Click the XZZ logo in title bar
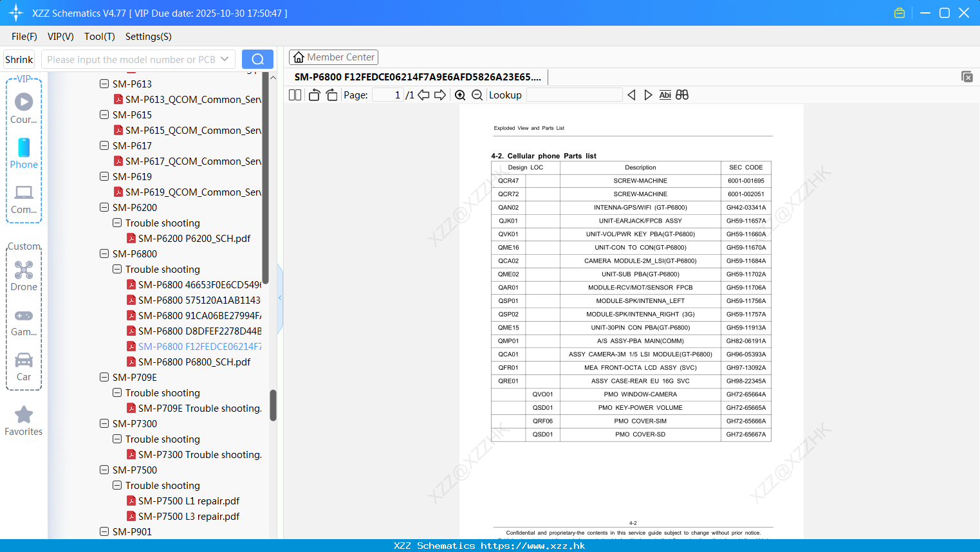 (x=16, y=13)
